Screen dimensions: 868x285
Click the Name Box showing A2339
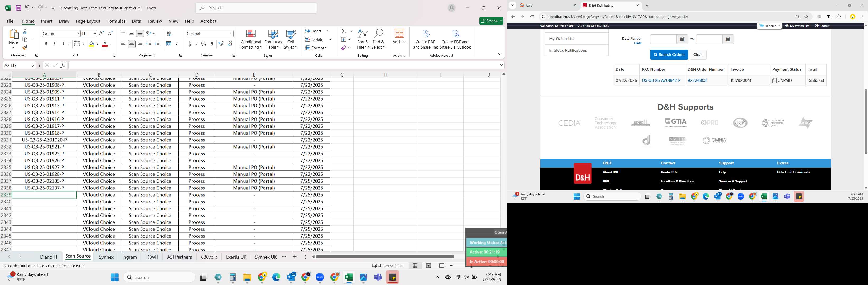(x=17, y=65)
